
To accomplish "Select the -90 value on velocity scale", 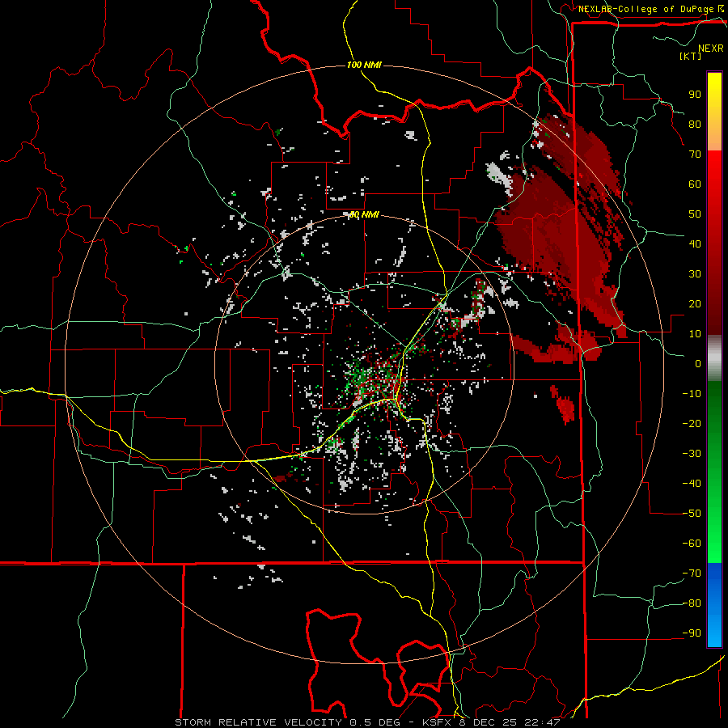I will pos(692,633).
